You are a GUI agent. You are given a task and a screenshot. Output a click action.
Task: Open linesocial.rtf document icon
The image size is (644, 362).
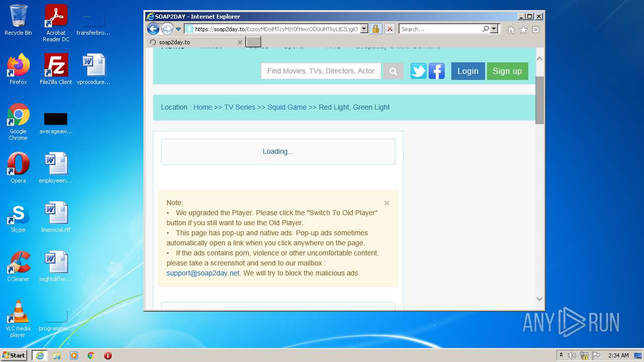pyautogui.click(x=56, y=217)
